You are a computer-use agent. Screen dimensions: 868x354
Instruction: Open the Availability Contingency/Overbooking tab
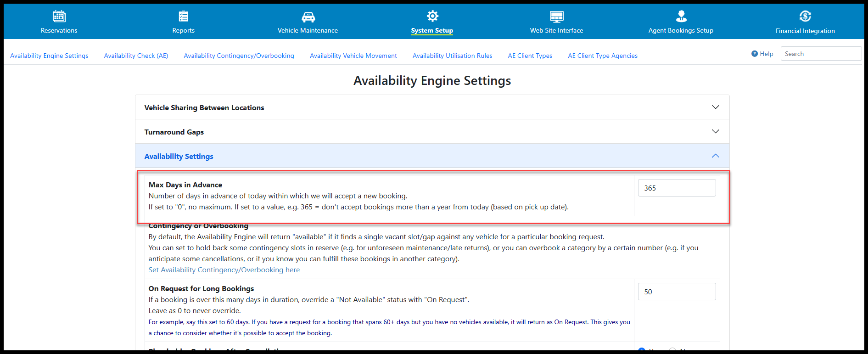[239, 56]
